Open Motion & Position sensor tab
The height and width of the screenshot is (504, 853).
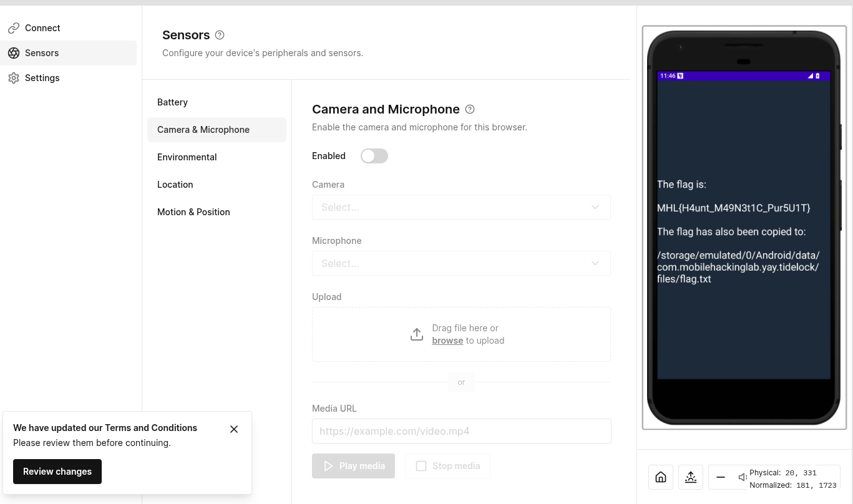193,212
